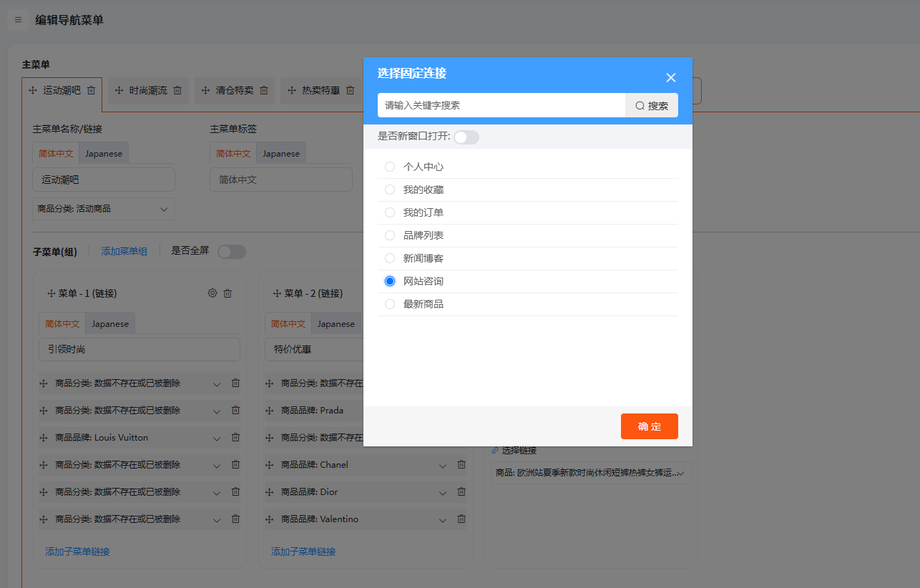Expand the Dior row chevron
The height and width of the screenshot is (588, 920).
click(443, 493)
